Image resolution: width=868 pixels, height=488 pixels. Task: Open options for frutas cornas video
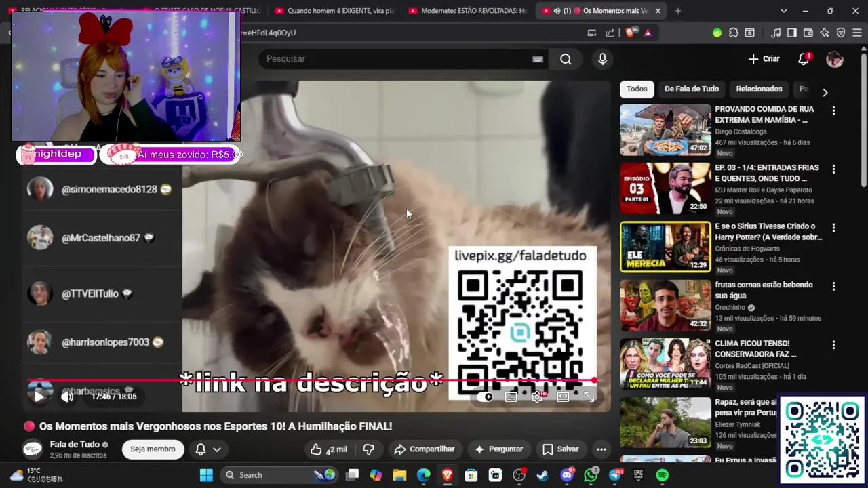click(x=833, y=286)
